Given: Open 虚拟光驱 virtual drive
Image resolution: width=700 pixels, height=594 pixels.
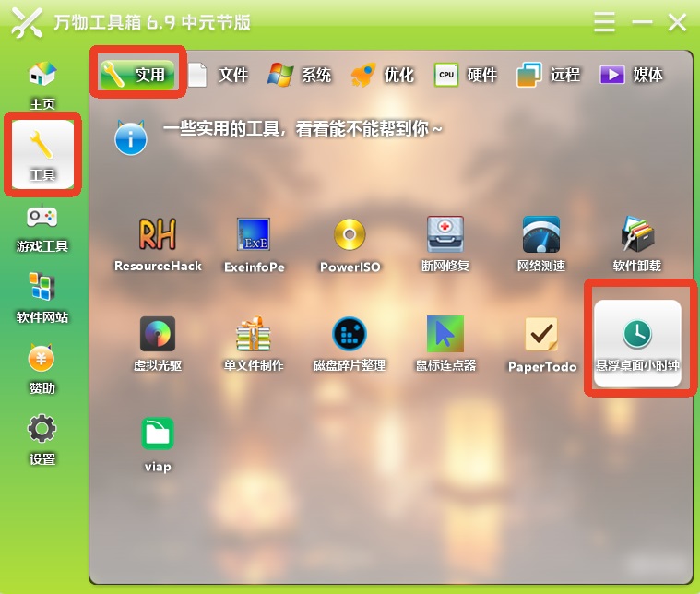Looking at the screenshot, I should click(158, 344).
